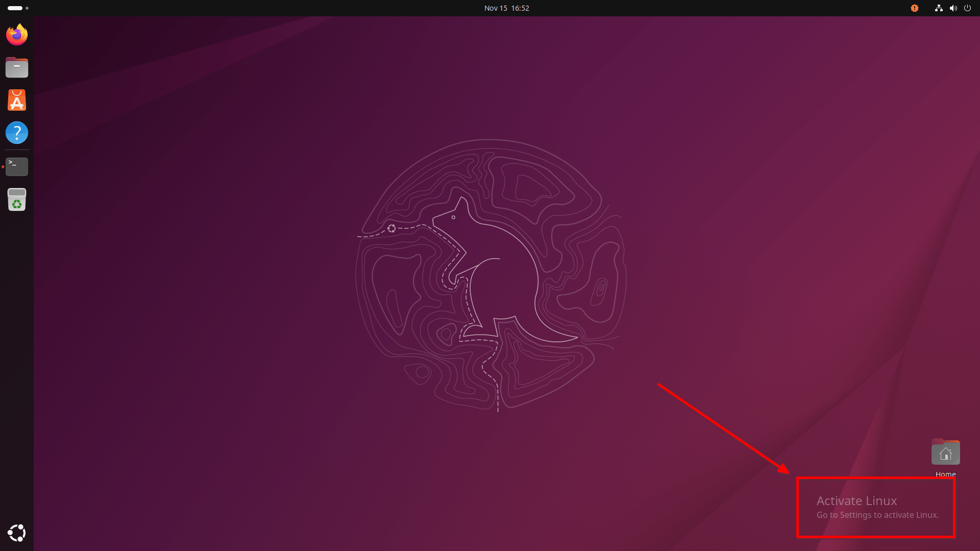This screenshot has width=980, height=551.
Task: Open the Files file manager
Action: [x=16, y=67]
